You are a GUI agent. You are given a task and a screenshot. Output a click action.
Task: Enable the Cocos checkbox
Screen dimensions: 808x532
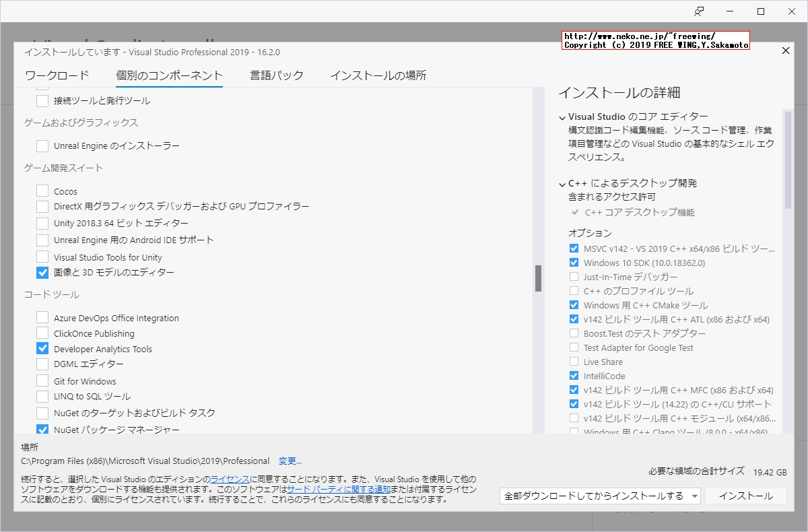42,191
